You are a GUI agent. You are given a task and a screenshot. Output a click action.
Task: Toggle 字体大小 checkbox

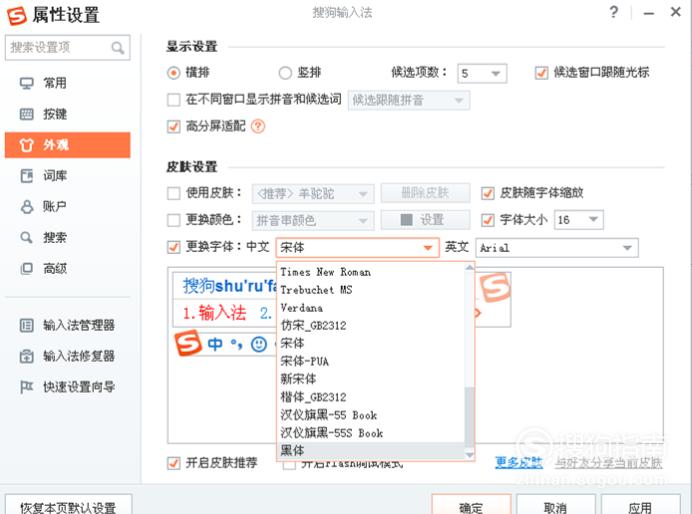(x=488, y=220)
